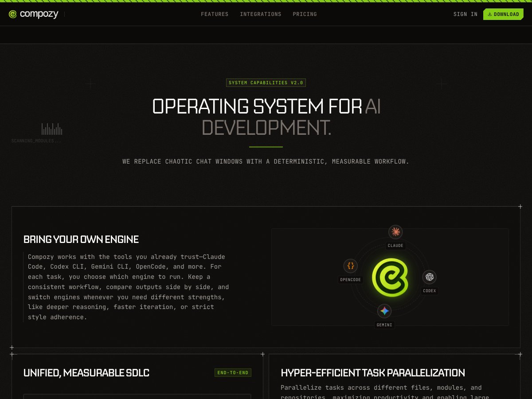Image resolution: width=532 pixels, height=399 pixels.
Task: Select the CODEX label
Action: click(429, 290)
